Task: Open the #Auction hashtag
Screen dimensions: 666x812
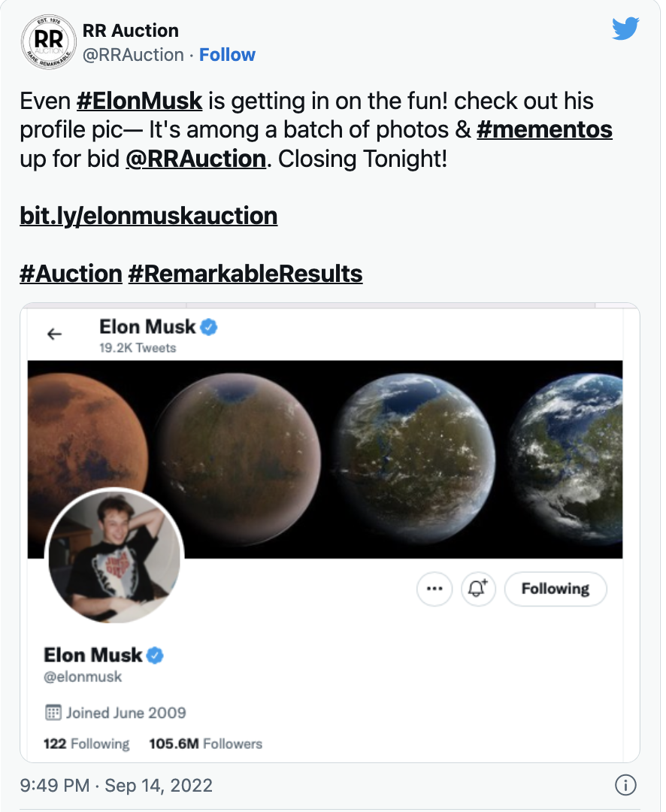Action: click(71, 274)
